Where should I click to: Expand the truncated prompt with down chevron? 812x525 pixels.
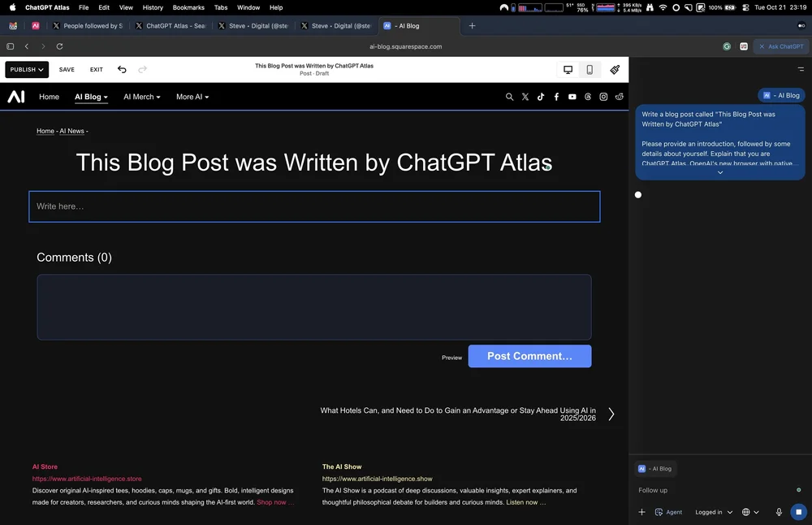(719, 172)
